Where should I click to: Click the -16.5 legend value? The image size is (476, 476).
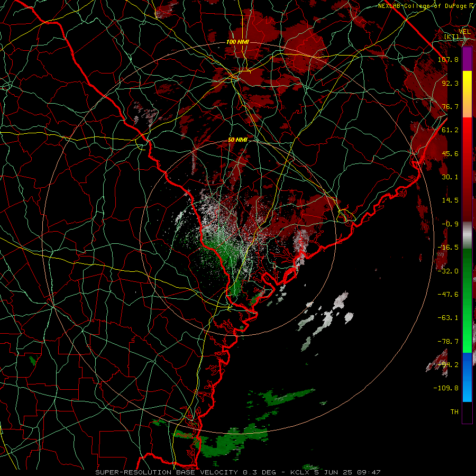pos(448,248)
